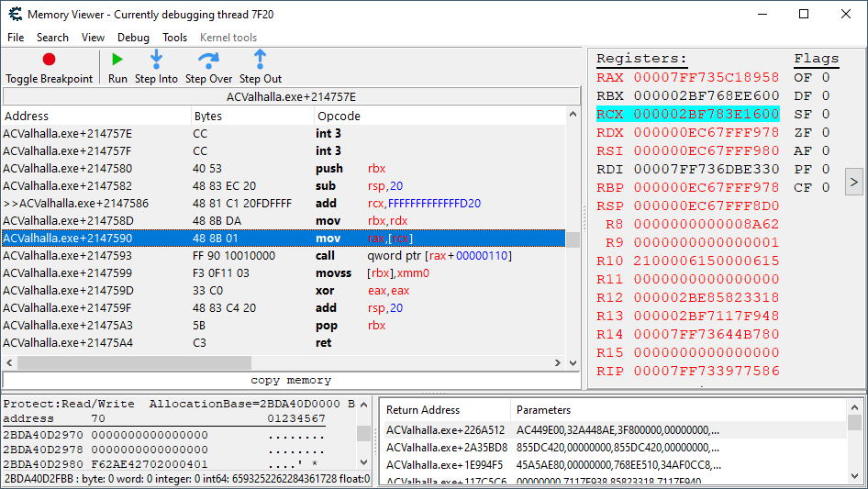Image resolution: width=868 pixels, height=489 pixels.
Task: Click the Step Over toolbar icon
Action: point(208,60)
